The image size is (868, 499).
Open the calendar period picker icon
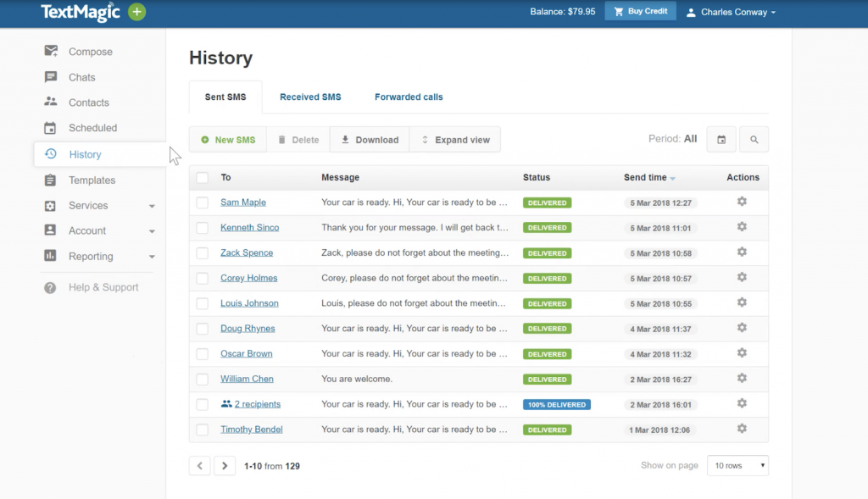tap(721, 140)
